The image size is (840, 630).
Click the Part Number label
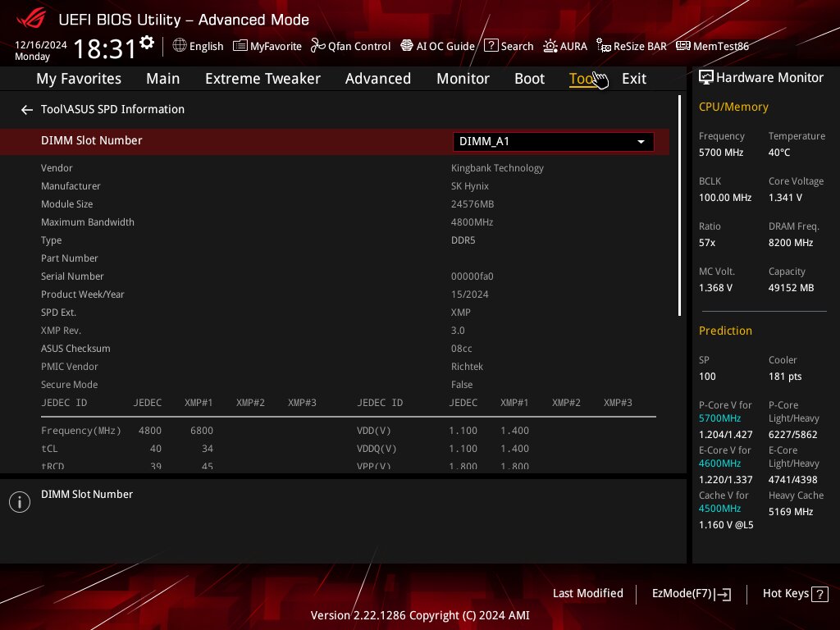coord(70,258)
